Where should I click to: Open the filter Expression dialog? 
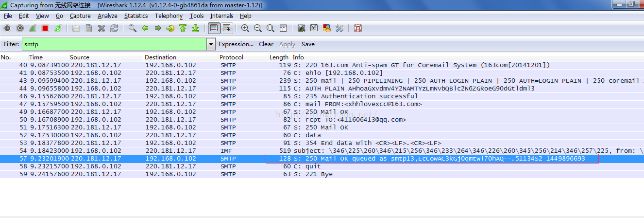pos(236,44)
